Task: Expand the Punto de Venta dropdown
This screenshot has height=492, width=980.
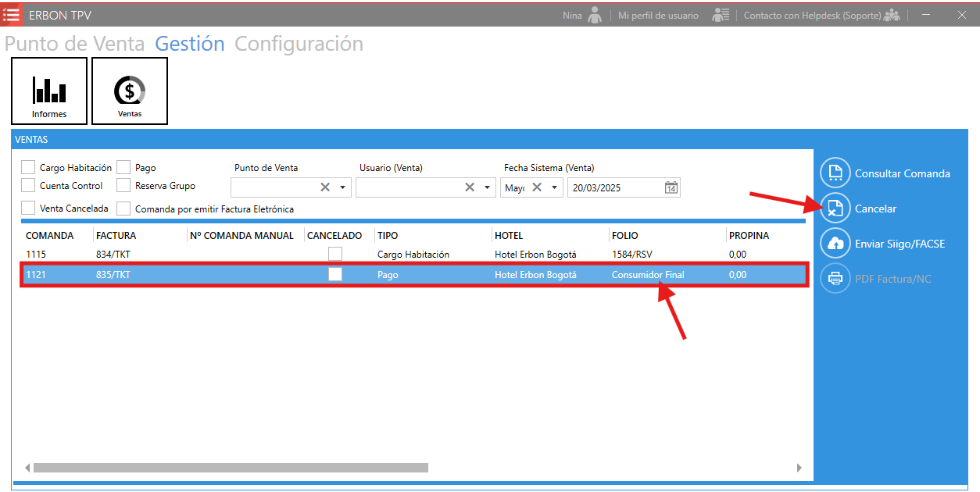Action: coord(342,187)
